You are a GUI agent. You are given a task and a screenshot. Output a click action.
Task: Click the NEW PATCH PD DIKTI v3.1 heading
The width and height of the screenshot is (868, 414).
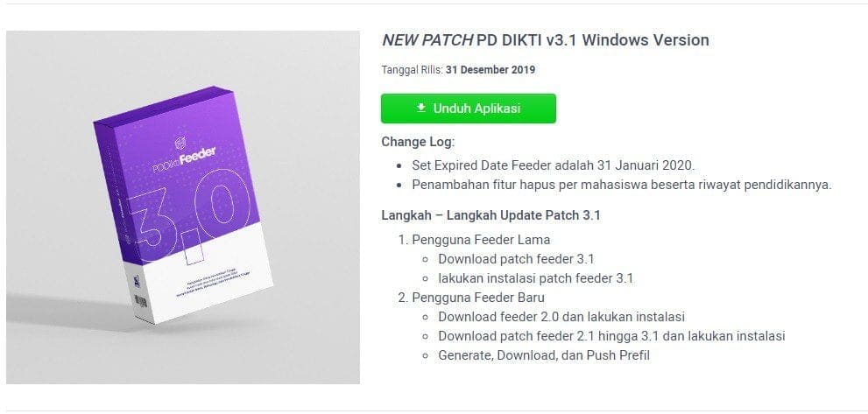click(546, 40)
